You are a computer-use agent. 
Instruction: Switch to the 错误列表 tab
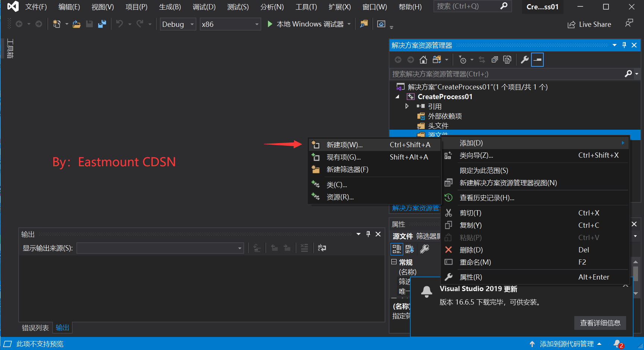tap(35, 328)
